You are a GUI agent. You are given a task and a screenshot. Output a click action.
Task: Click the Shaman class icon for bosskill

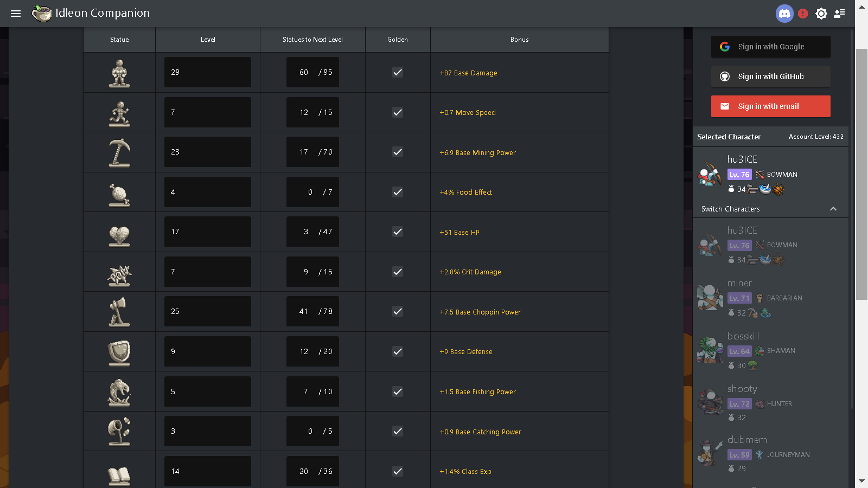click(759, 350)
